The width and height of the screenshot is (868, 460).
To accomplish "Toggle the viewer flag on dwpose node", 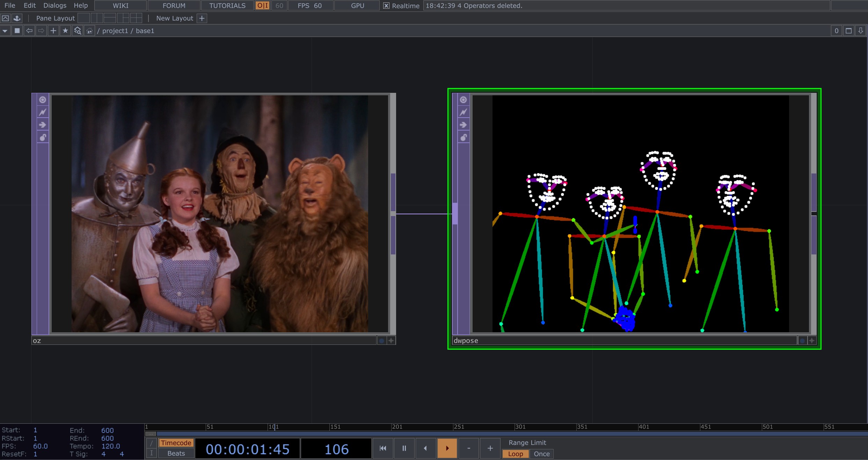I will tap(463, 100).
